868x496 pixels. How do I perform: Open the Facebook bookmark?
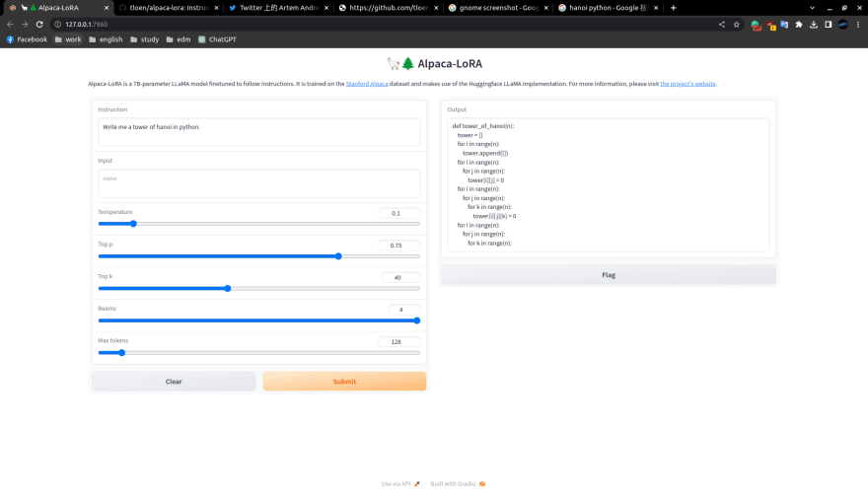pyautogui.click(x=27, y=39)
